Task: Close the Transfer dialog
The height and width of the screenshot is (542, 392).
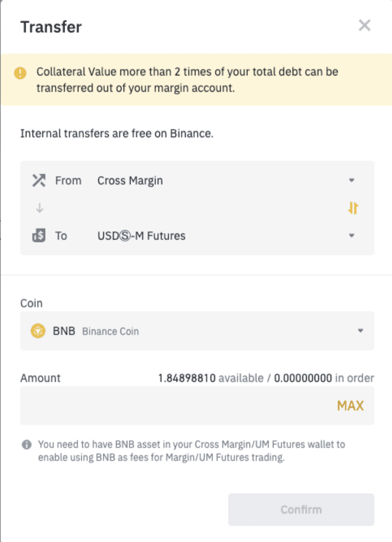Action: (x=365, y=25)
